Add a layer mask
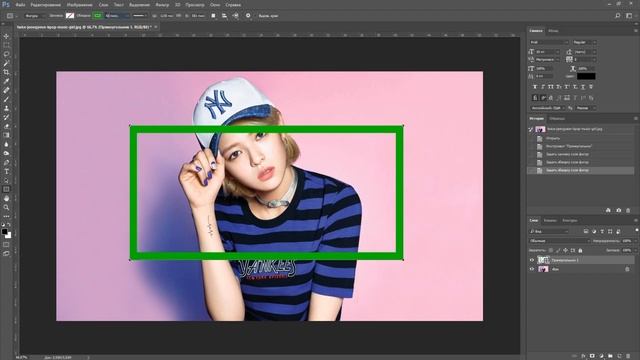 click(x=592, y=356)
